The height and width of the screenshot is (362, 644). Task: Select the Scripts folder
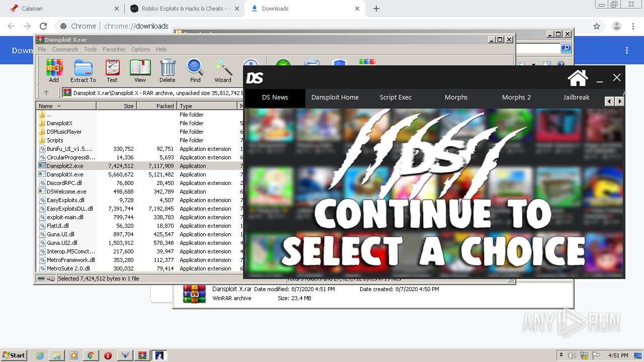click(x=139, y=140)
